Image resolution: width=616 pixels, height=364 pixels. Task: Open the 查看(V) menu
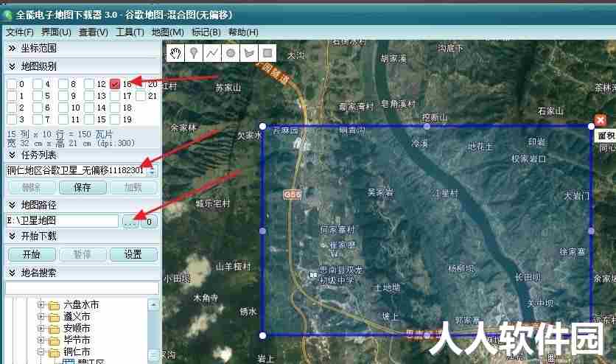point(94,32)
